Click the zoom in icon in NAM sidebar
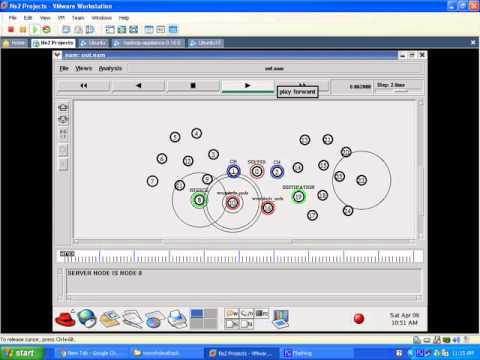The image size is (480, 360). pos(63,107)
